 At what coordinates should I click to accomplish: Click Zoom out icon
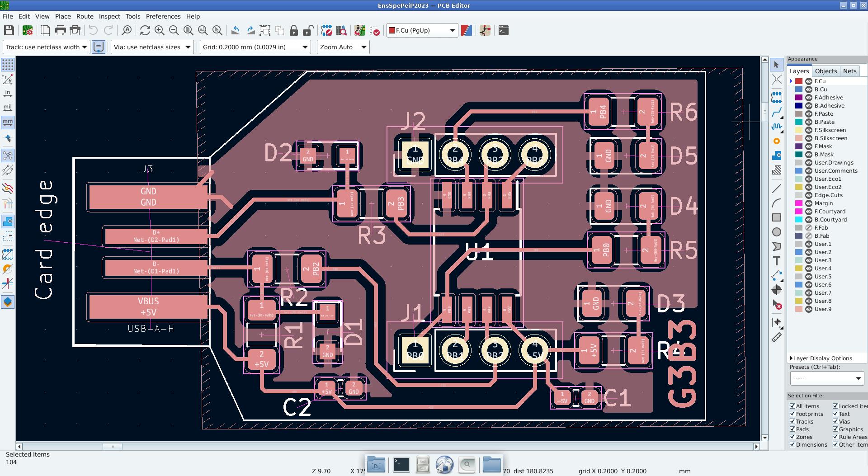coord(174,30)
